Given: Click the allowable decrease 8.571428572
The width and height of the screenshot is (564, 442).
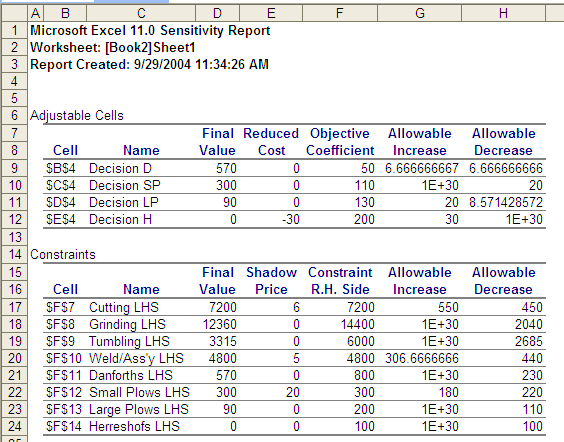Looking at the screenshot, I should [506, 202].
